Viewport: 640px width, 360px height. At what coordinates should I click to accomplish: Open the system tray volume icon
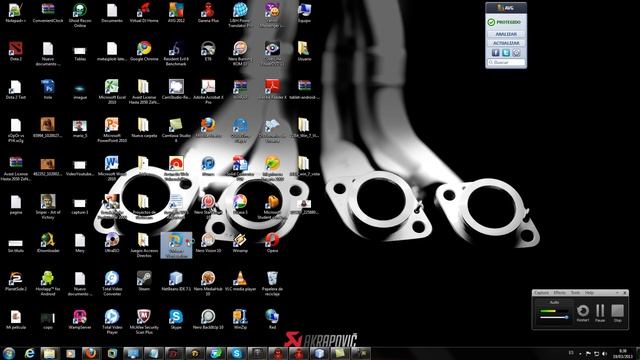[604, 353]
